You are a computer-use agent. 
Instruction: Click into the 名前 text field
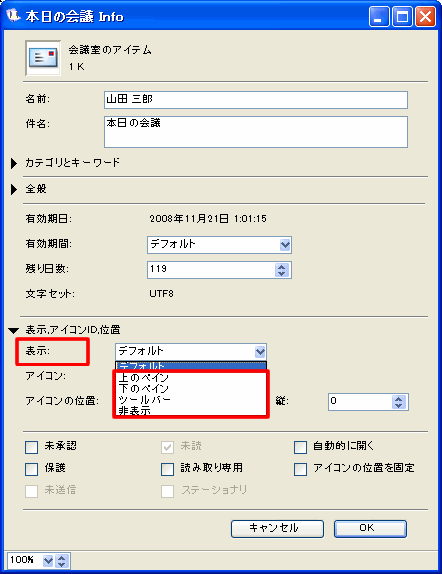coord(256,100)
